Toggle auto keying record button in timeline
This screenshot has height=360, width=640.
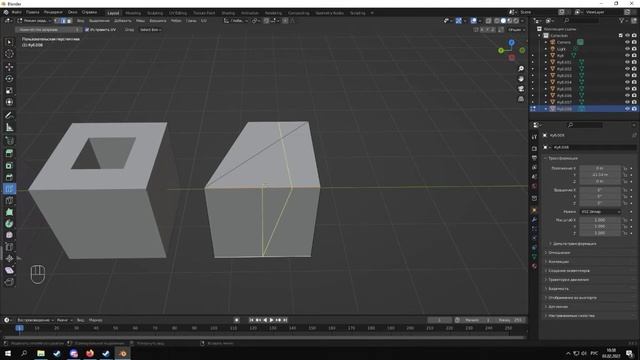pos(236,320)
